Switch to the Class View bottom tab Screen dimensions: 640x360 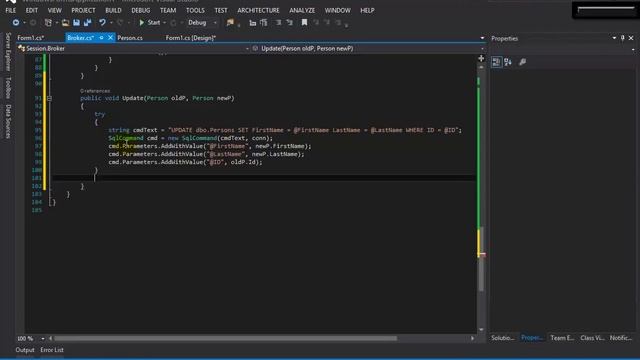pos(592,338)
